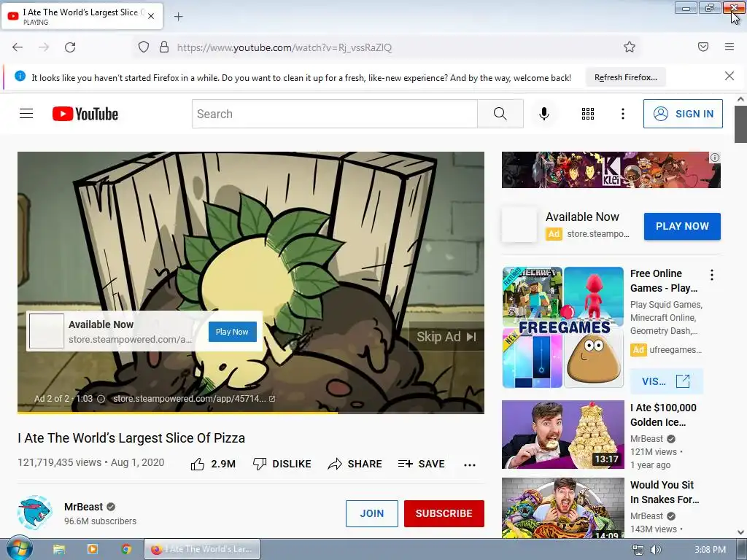
Task: Click the page scrollbar thumb
Action: (x=740, y=124)
